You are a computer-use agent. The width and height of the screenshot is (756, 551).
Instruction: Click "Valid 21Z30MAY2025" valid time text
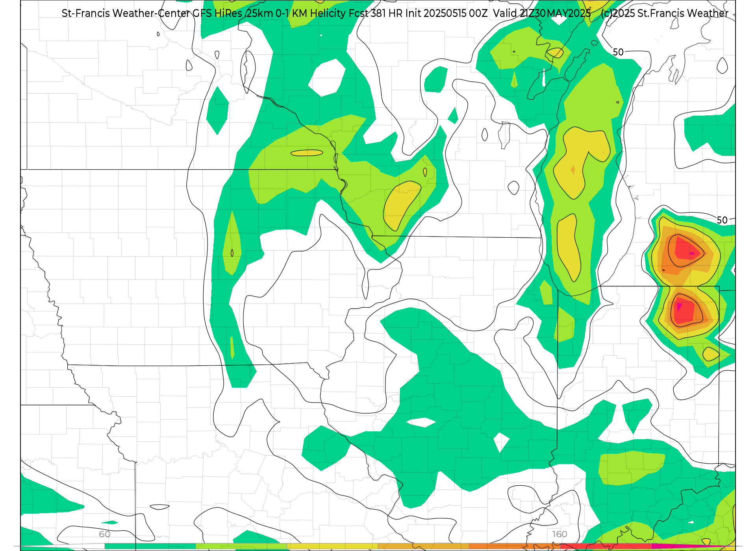pyautogui.click(x=542, y=13)
